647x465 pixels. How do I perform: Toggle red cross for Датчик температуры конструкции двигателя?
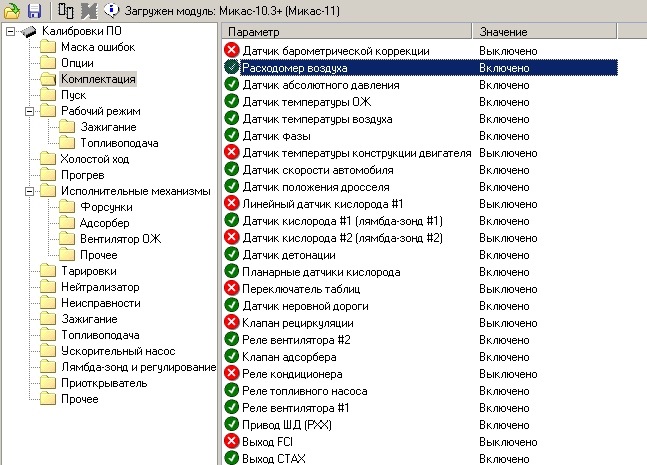tap(231, 152)
